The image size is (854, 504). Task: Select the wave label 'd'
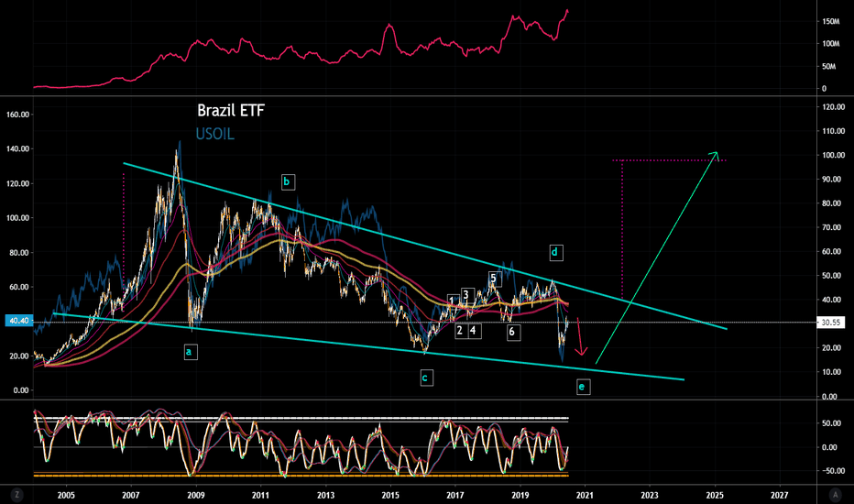coord(555,252)
